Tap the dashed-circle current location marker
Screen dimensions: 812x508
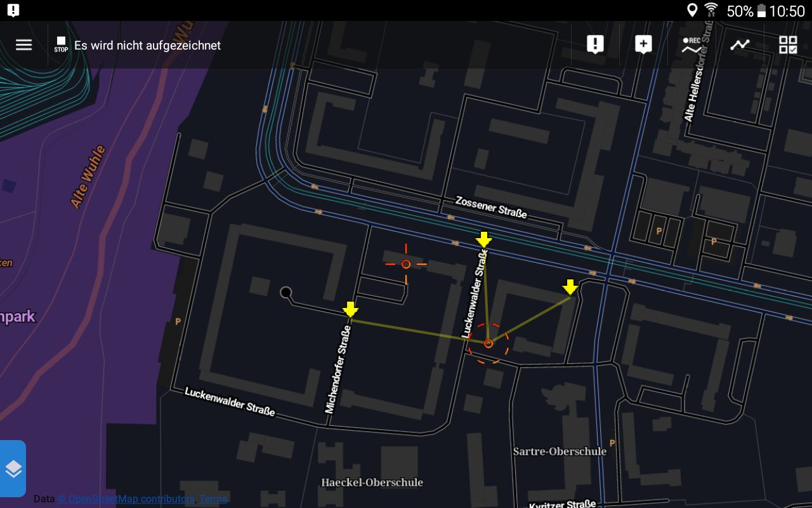(x=488, y=344)
